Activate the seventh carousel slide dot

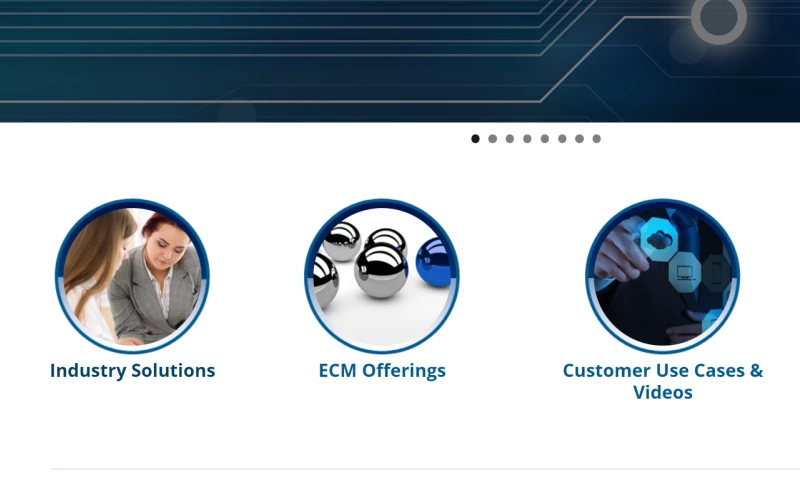click(x=580, y=139)
